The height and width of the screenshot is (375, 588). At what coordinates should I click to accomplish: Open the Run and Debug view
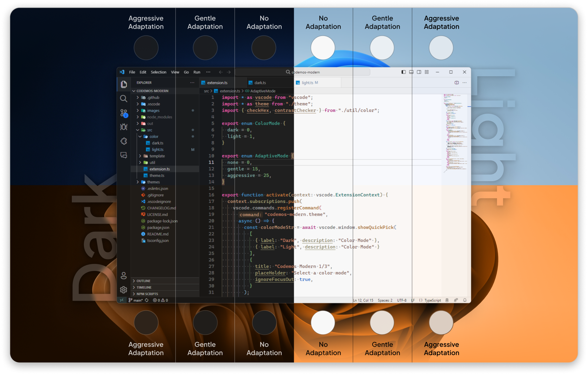pyautogui.click(x=124, y=127)
